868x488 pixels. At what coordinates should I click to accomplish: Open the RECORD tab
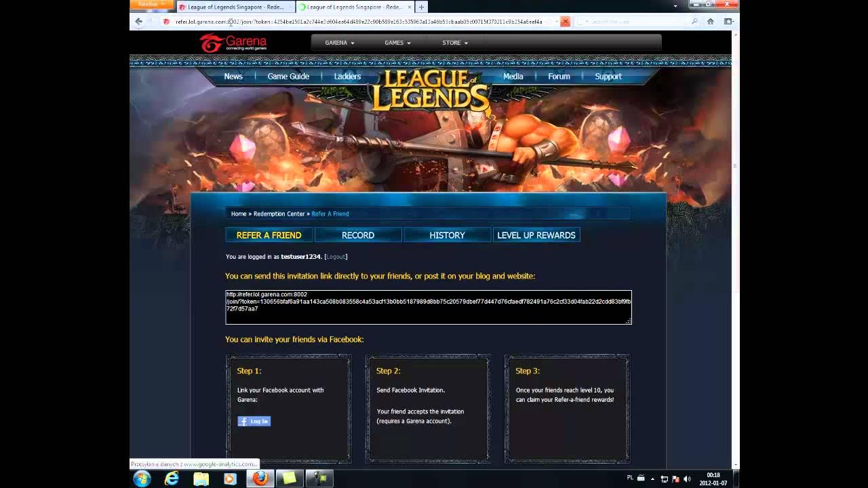click(358, 235)
